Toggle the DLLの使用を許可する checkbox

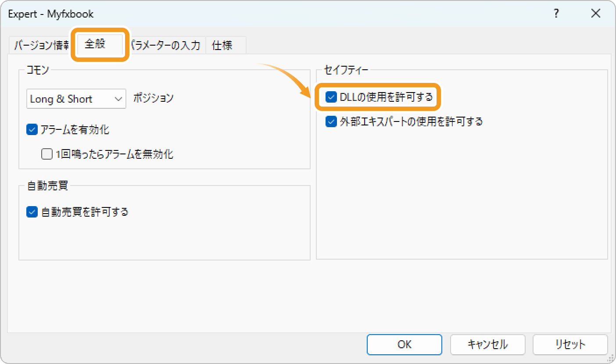point(331,97)
